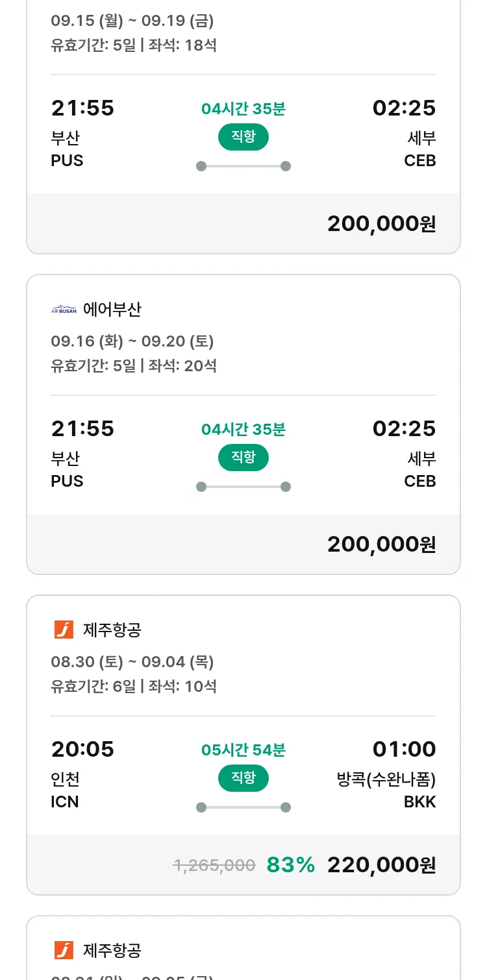Select 200,000원 fare on 09.15 flight card
Image resolution: width=487 pixels, height=980 pixels.
pyautogui.click(x=381, y=223)
